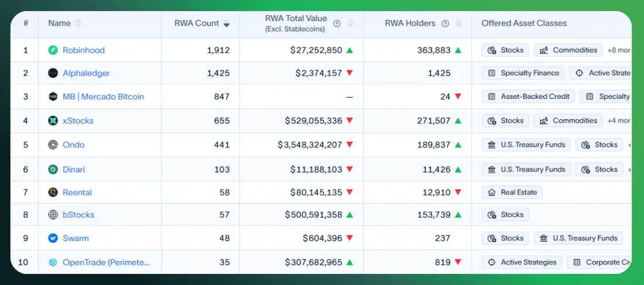Click U.S. Treasury Funds tag in Dinari row

pos(526,169)
